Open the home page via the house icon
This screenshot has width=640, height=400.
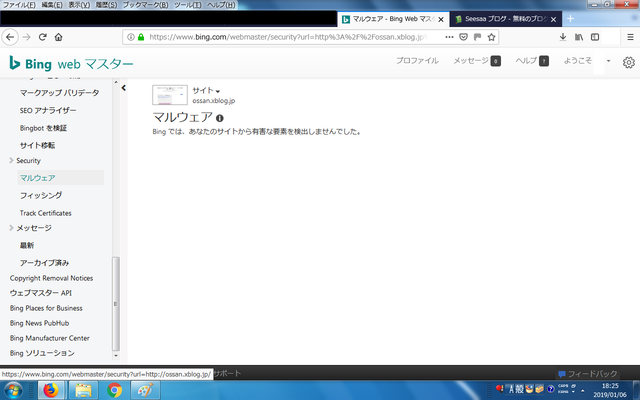click(58, 37)
